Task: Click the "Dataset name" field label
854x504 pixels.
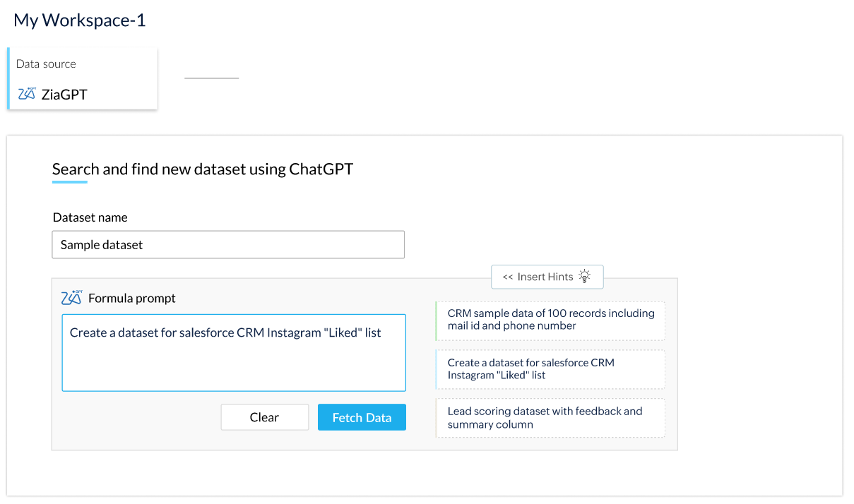Action: tap(90, 217)
